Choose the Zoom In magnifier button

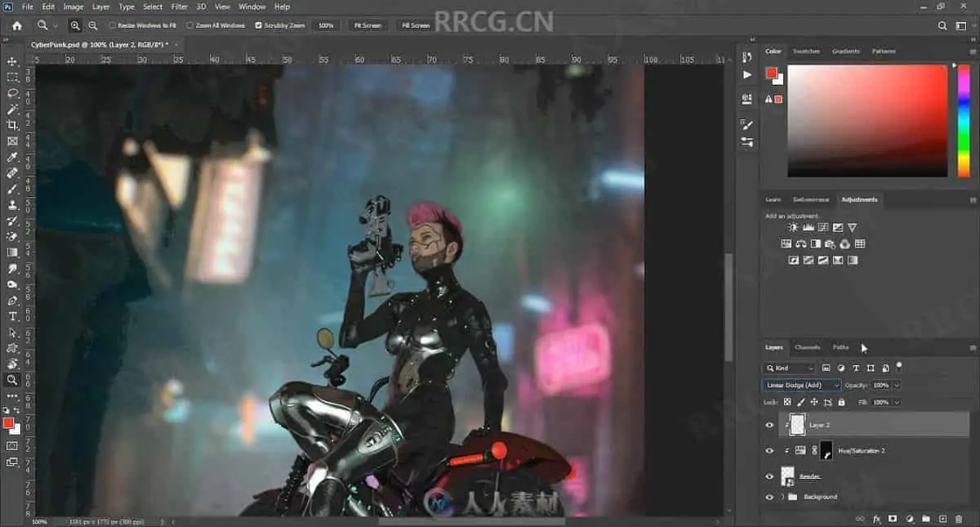[75, 25]
